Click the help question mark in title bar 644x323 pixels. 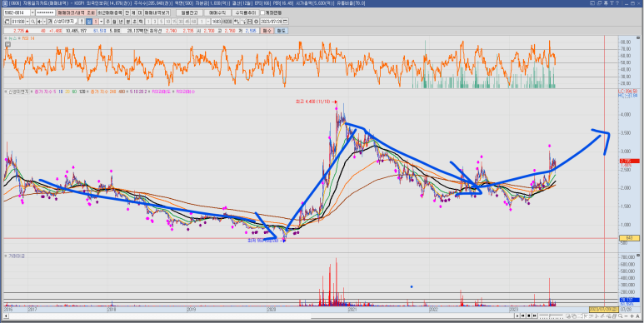coord(617,2)
